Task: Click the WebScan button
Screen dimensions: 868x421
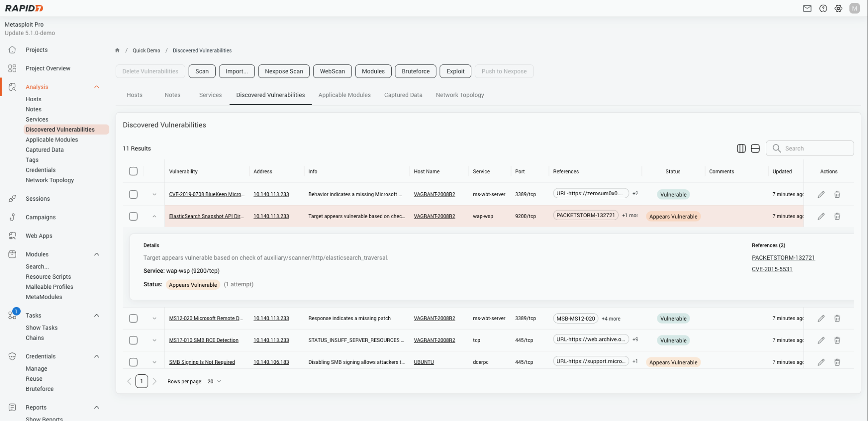Action: [332, 71]
